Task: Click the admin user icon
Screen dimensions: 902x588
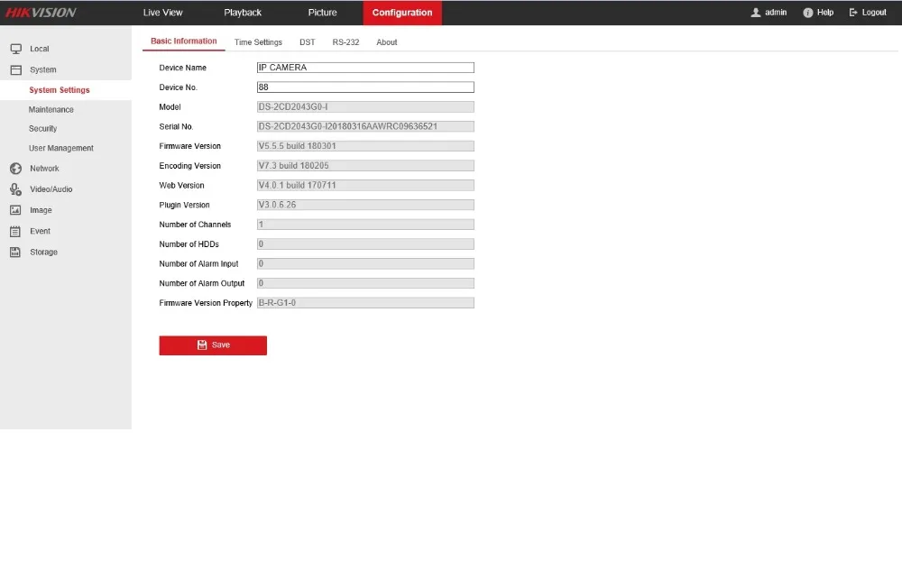Action: tap(755, 12)
